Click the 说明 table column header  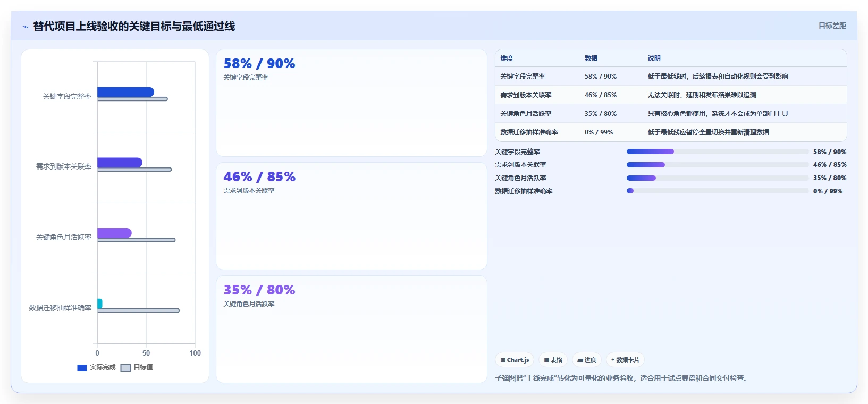(654, 58)
